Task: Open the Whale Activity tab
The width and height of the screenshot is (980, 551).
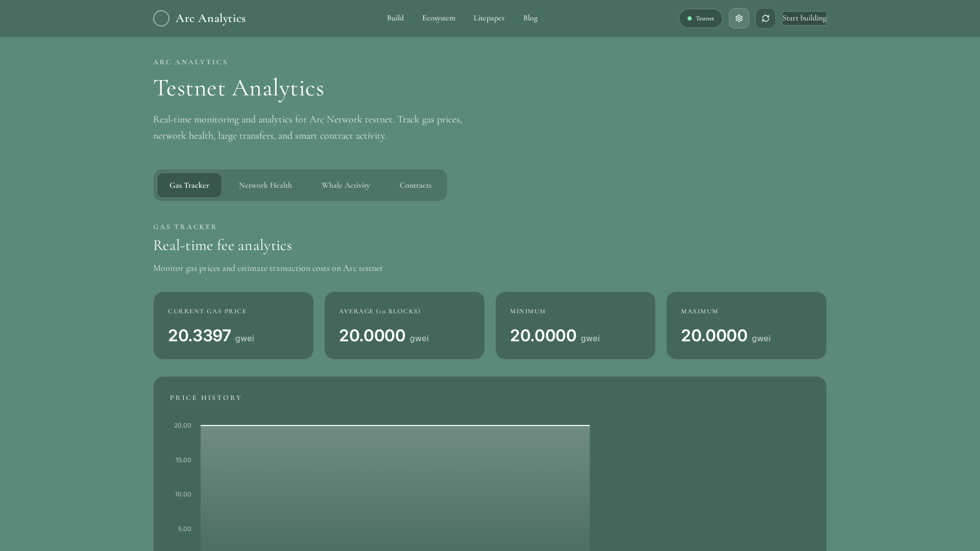Action: pos(346,185)
